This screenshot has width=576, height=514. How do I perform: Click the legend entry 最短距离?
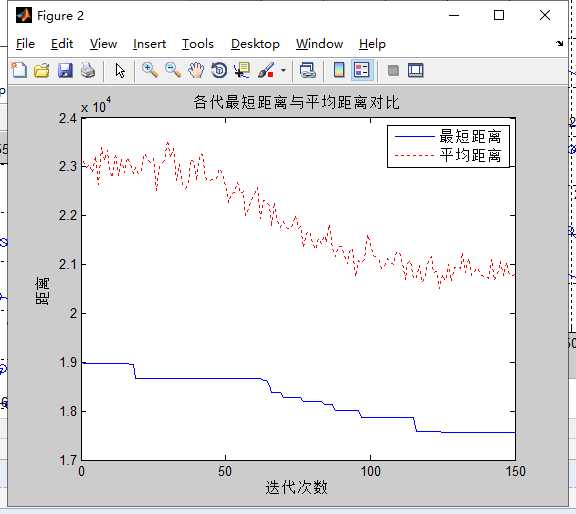(x=470, y=136)
